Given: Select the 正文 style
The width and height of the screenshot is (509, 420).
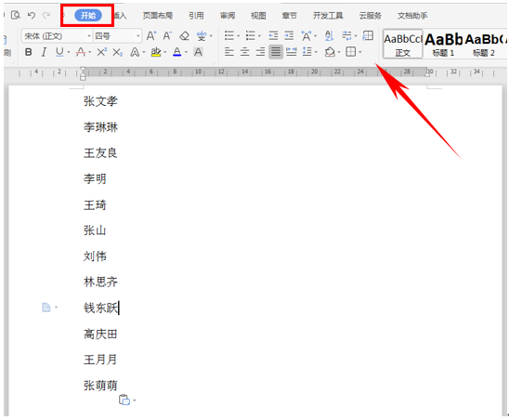Looking at the screenshot, I should coord(403,45).
